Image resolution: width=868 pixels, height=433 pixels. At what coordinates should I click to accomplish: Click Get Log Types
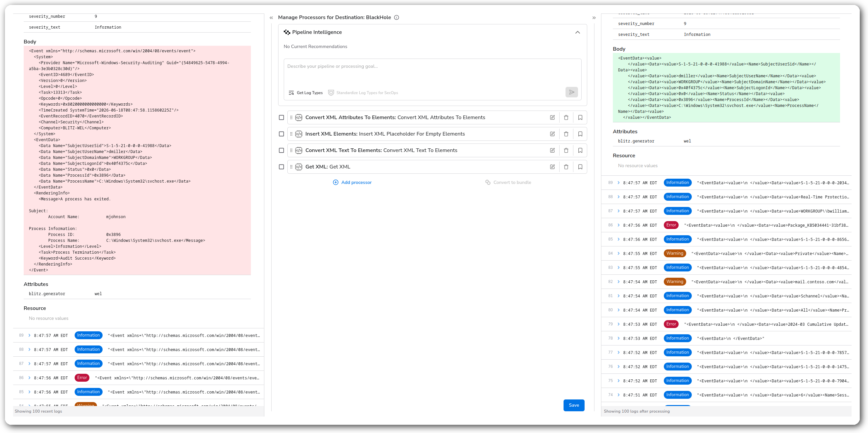(306, 93)
